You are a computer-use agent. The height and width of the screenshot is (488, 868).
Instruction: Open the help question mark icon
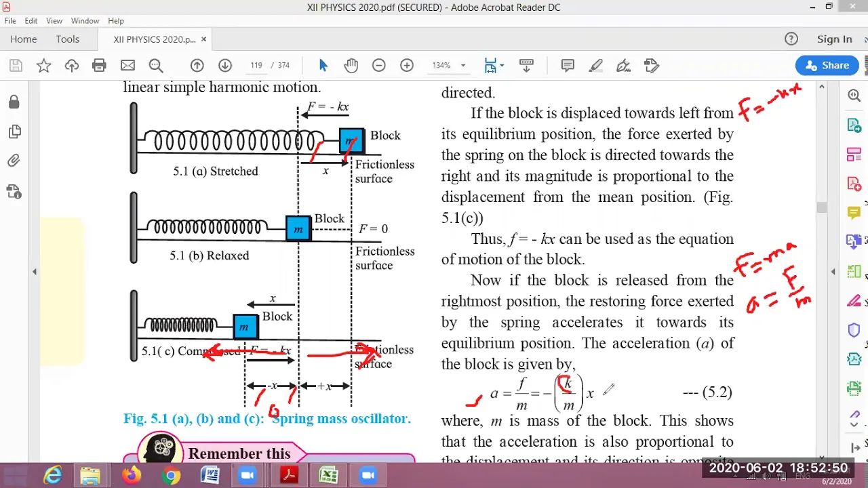coord(791,39)
